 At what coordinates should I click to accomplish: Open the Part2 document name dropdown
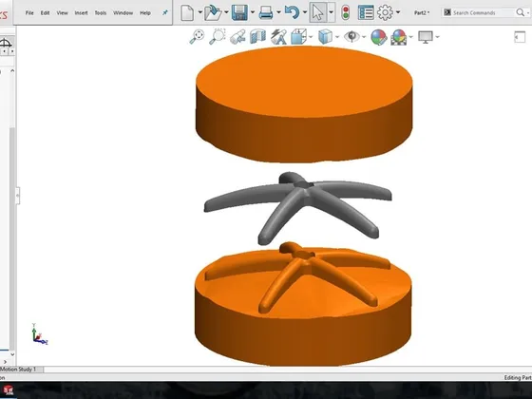point(422,13)
